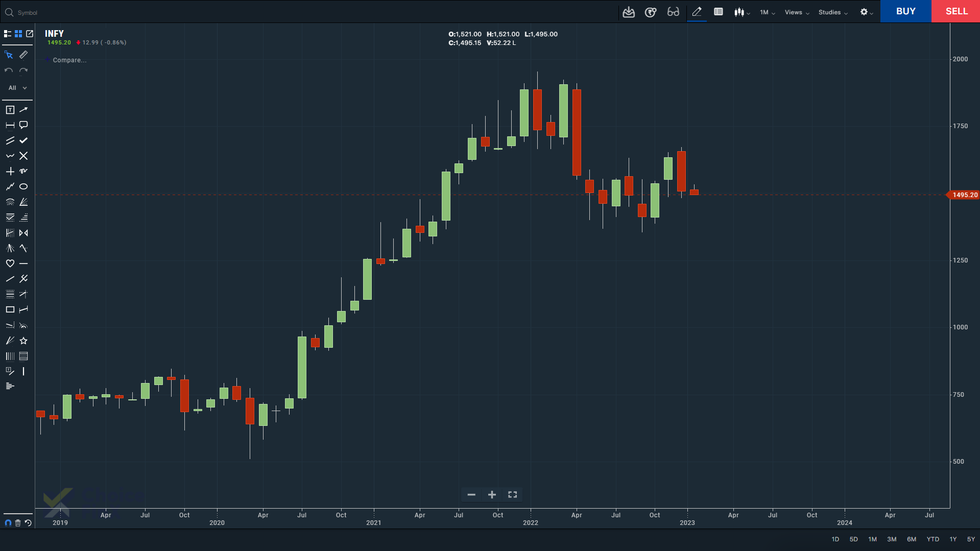Select the 1D range tab
The height and width of the screenshot is (551, 980).
click(x=835, y=539)
